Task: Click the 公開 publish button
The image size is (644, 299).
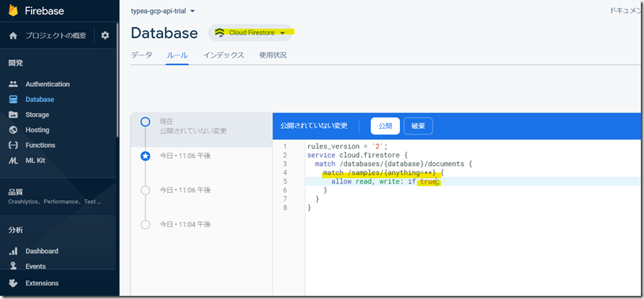Action: (385, 126)
